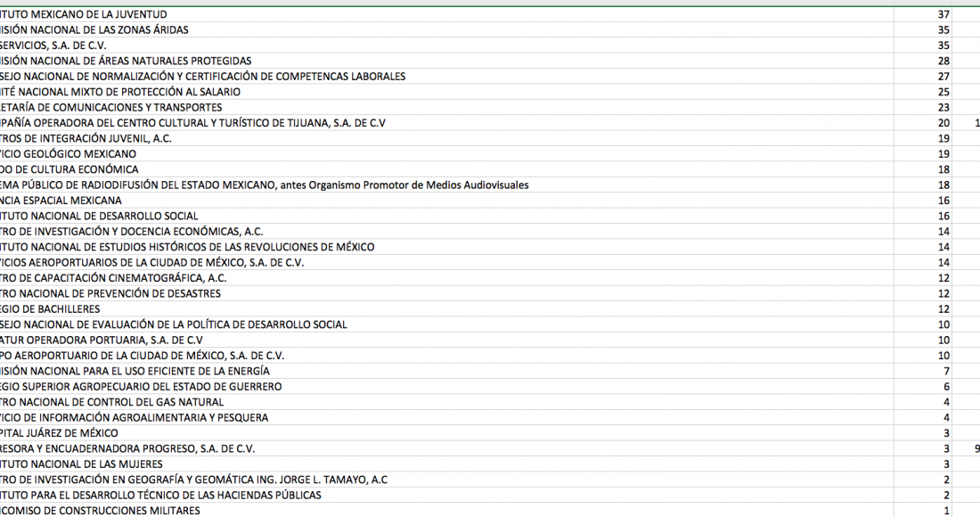980x517 pixels.
Task: Click the FONDO DE CULTURA ECONÓMICA cell
Action: 69,169
